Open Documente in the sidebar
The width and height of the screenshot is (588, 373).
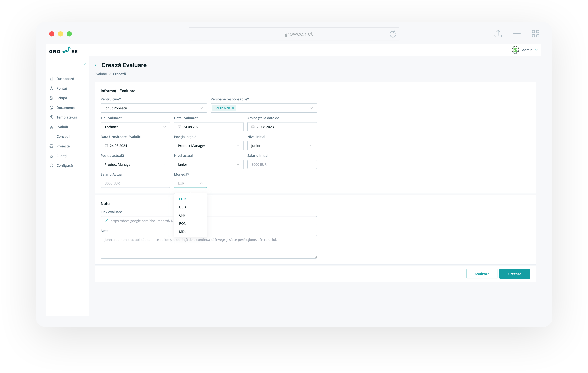(x=66, y=108)
